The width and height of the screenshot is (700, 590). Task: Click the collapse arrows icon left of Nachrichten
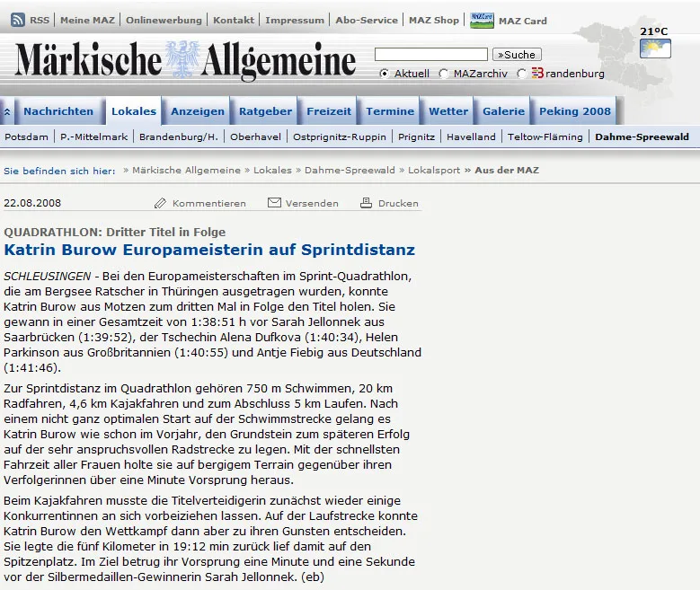click(x=7, y=111)
